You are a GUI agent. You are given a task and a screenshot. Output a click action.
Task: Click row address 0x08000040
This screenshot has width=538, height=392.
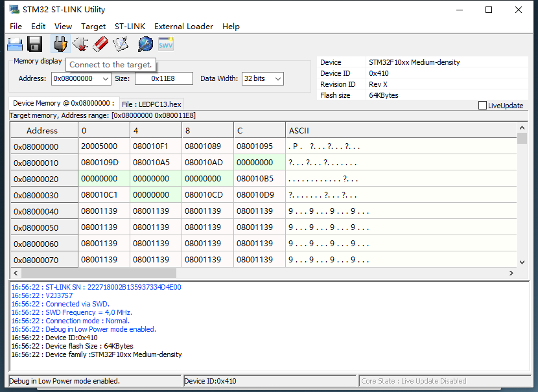pyautogui.click(x=44, y=211)
